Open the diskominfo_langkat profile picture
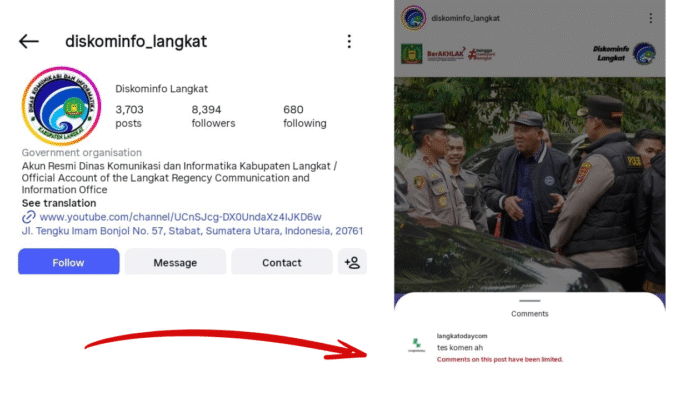 coord(61,106)
